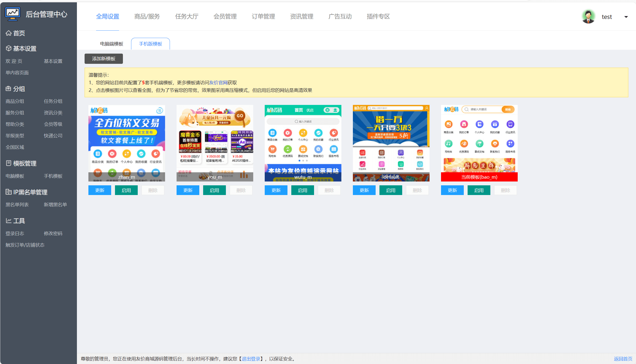Open the 订单管理 top menu
The height and width of the screenshot is (364, 636).
(263, 17)
